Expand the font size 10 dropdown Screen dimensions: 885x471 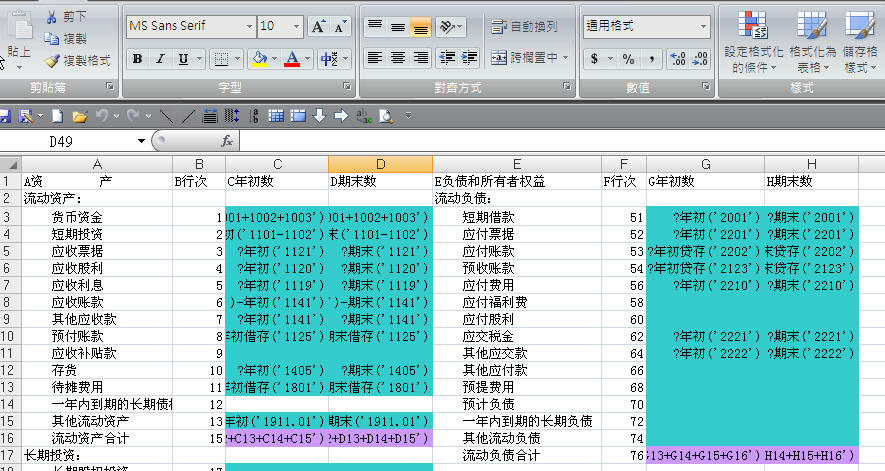point(295,27)
